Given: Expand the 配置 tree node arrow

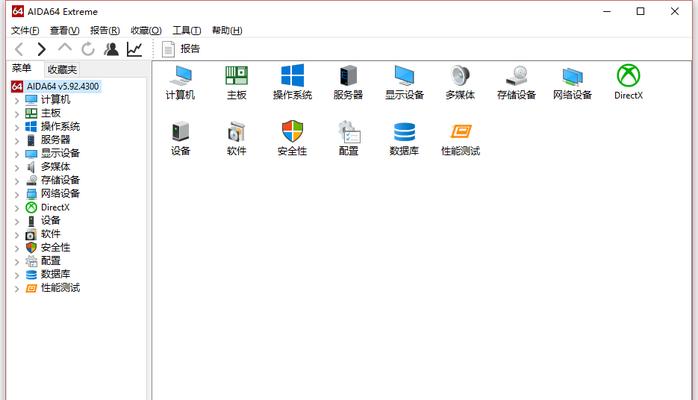Looking at the screenshot, I should pyautogui.click(x=17, y=262).
